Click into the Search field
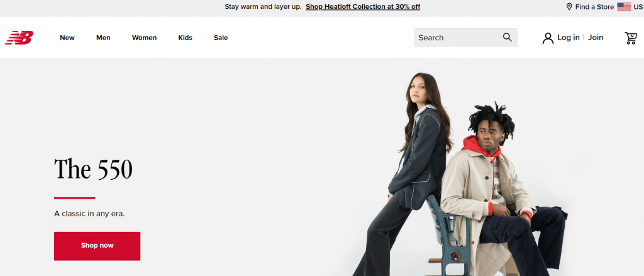This screenshot has height=276, width=644. [x=466, y=37]
